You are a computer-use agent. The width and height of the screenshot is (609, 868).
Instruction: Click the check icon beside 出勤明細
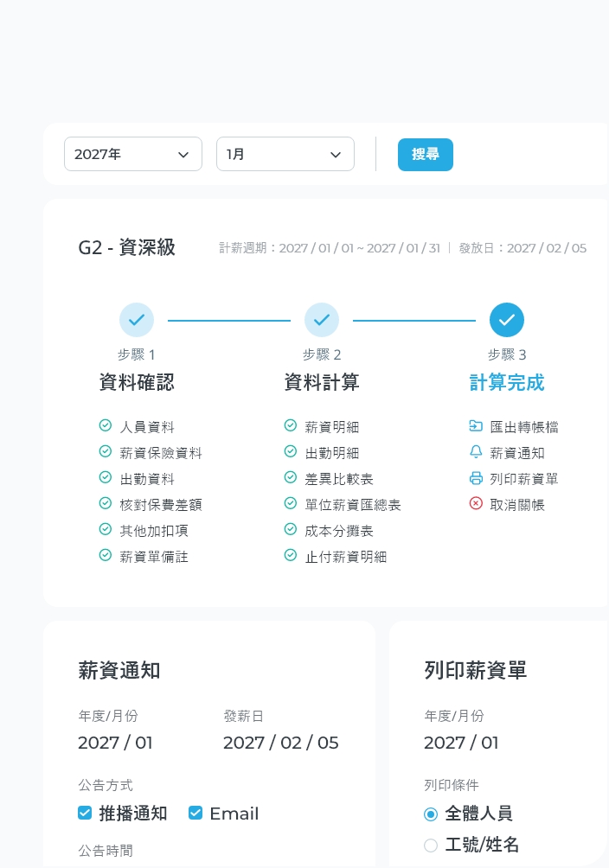pos(291,451)
